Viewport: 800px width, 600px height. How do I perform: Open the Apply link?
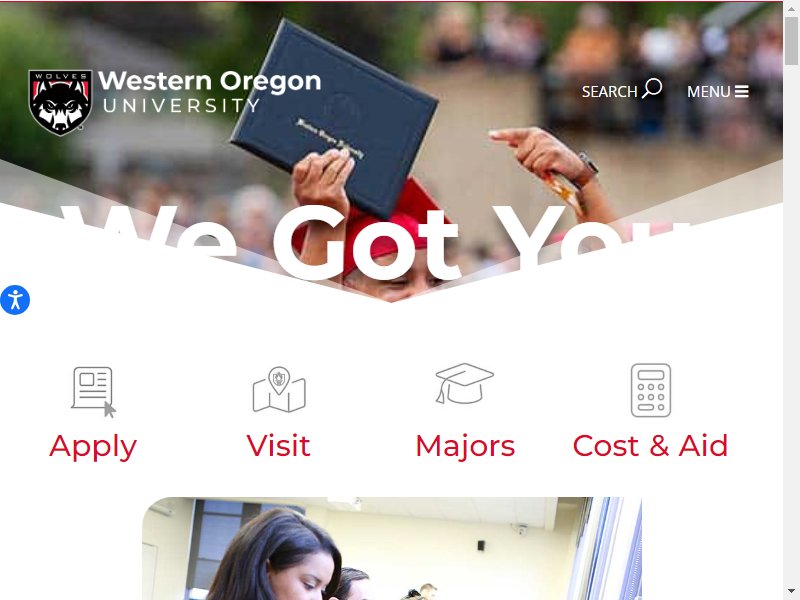click(93, 446)
